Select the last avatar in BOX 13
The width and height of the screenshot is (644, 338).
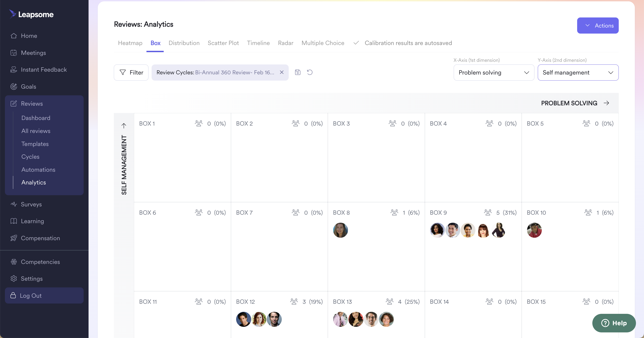click(x=386, y=319)
